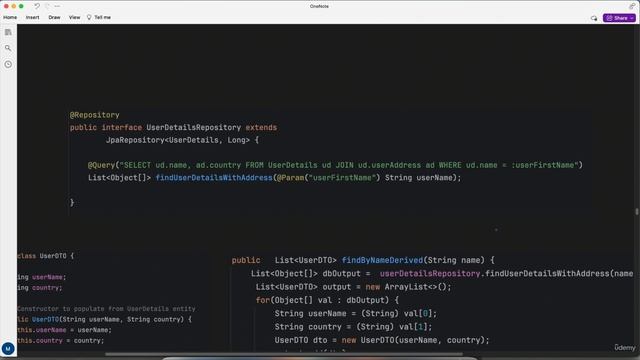The width and height of the screenshot is (640, 360).
Task: Click the vertical scrollbar handle
Action: tap(637, 211)
